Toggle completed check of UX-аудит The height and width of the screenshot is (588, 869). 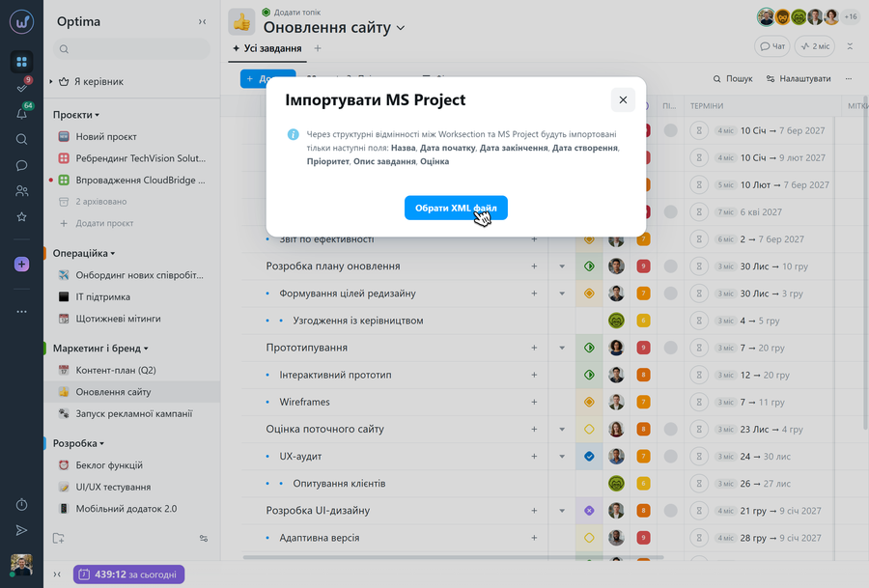coord(589,456)
